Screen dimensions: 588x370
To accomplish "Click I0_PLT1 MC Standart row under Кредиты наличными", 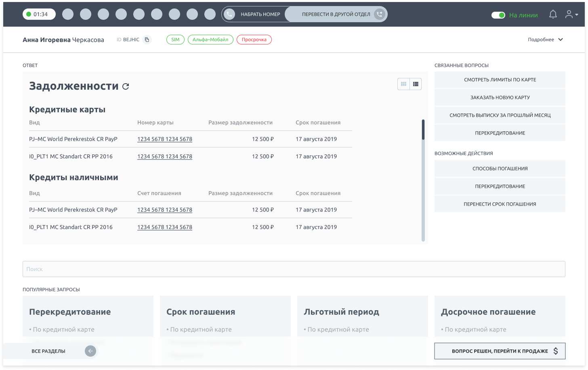I will [191, 227].
